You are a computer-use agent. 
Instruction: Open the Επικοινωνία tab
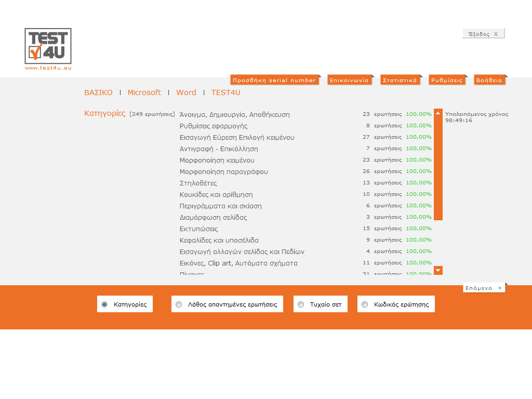349,80
